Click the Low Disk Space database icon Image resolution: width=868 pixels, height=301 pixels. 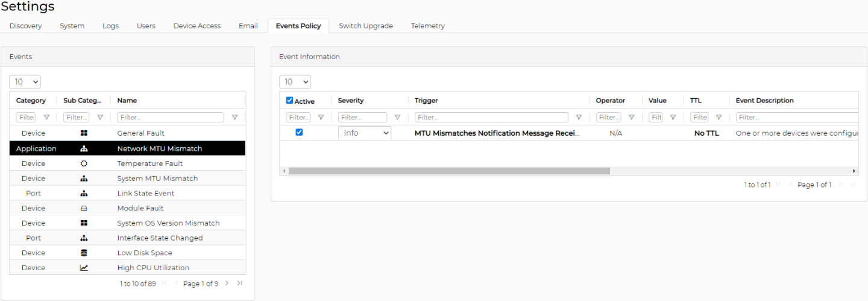coord(84,253)
